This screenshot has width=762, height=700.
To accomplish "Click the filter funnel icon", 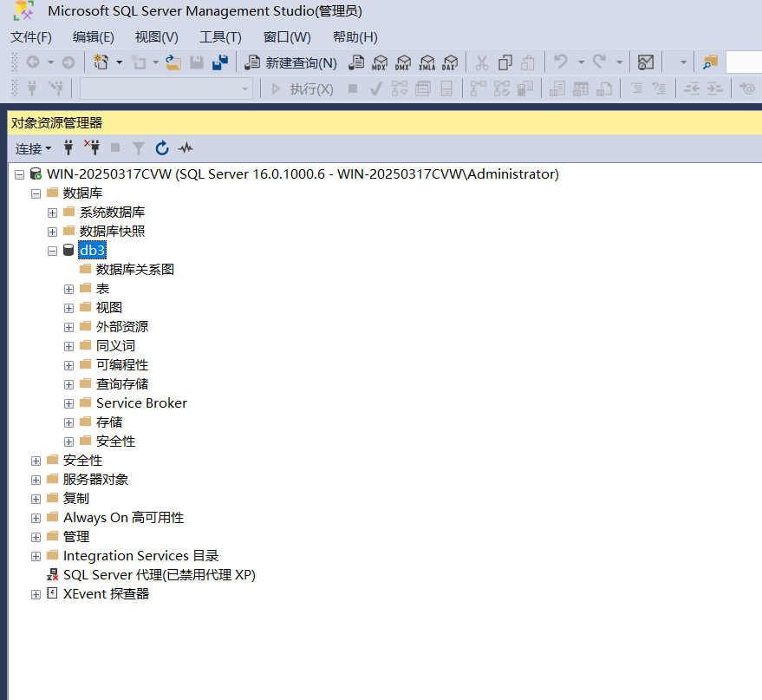I will click(x=139, y=148).
